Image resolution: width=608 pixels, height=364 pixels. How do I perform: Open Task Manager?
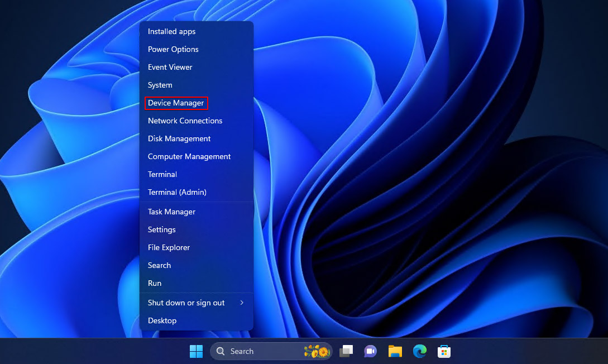pos(171,212)
